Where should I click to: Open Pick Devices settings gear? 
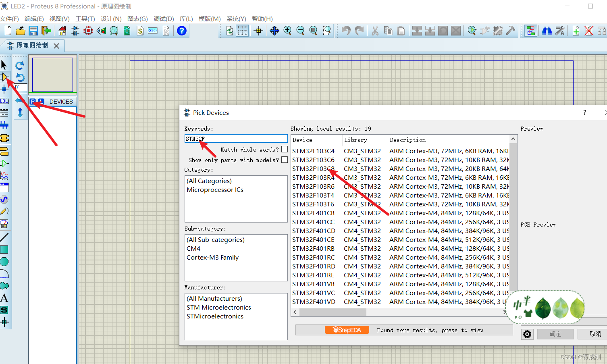point(527,334)
